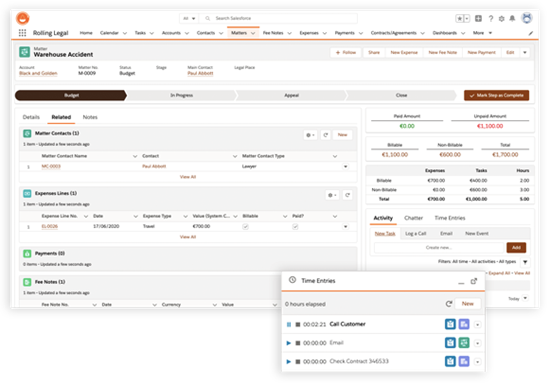Click the blue clipboard icon for Call Customer
Viewport: 550px width, 386px height.
[x=450, y=324]
